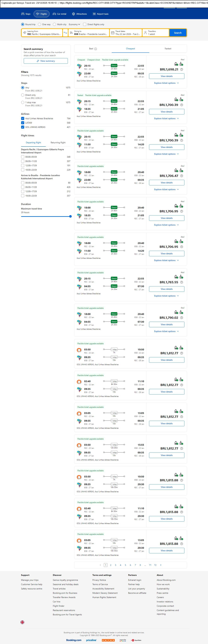This screenshot has width=208, height=644.
Task: Open View summary in Search summary box
Action: [x=46, y=61]
